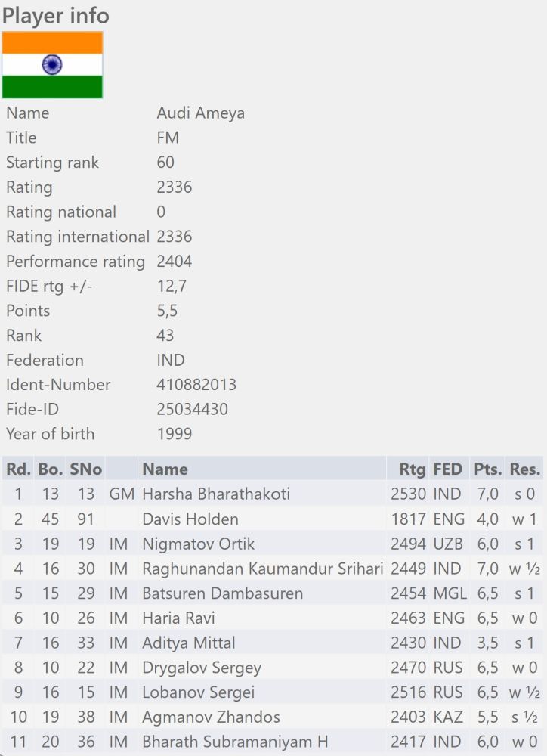547x756 pixels.
Task: Click the India flag image
Action: (52, 65)
